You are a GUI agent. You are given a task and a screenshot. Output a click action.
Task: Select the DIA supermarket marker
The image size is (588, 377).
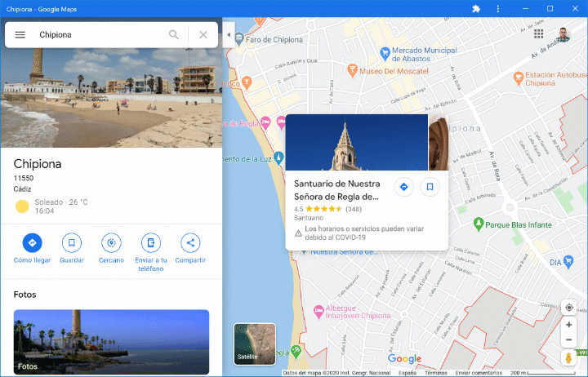[568, 262]
